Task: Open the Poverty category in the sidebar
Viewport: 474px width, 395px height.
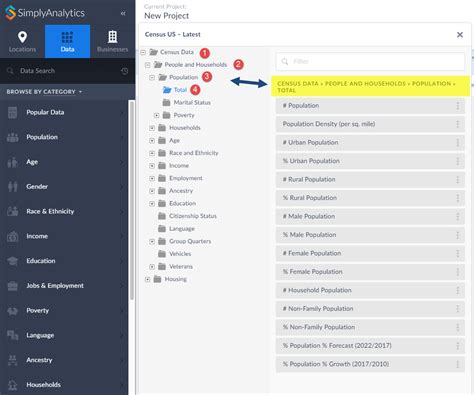Action: 65,310
